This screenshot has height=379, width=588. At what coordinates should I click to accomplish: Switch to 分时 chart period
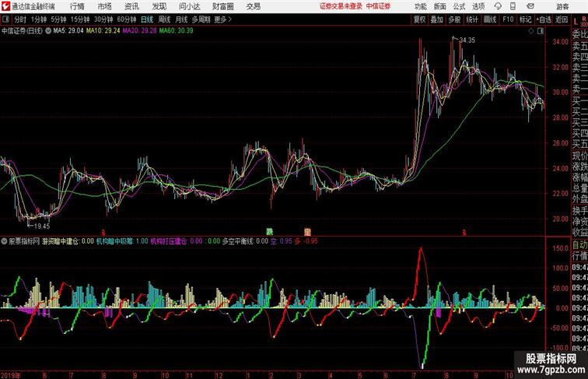20,19
